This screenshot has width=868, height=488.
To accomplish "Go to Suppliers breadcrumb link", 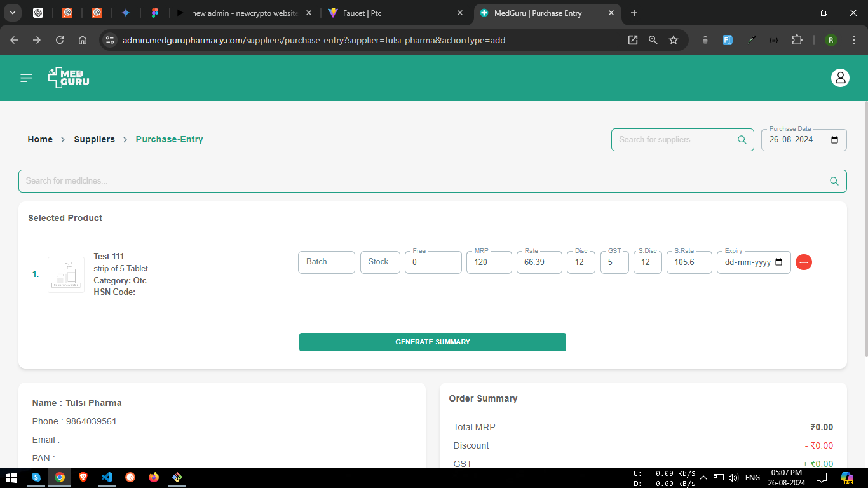I will tap(94, 139).
